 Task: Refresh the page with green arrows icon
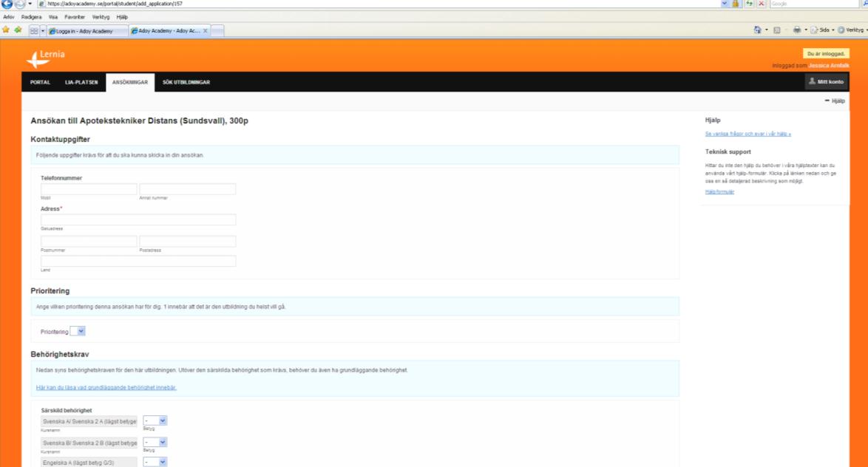750,4
